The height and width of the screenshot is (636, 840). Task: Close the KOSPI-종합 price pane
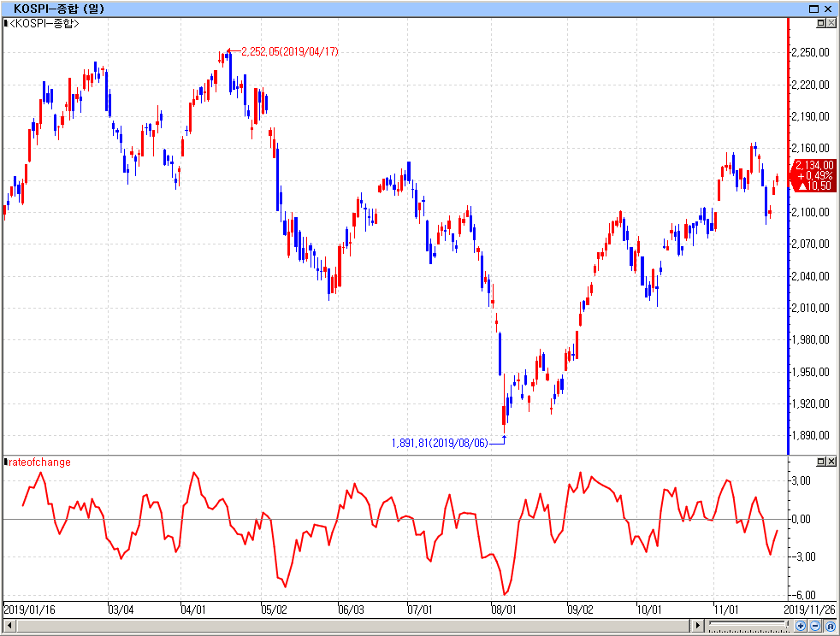[x=831, y=23]
